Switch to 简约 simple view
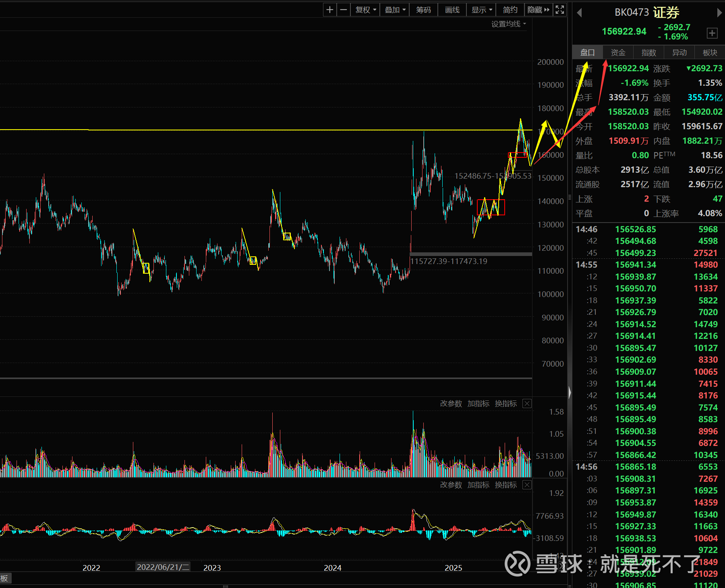Screen dimensions: 725x588 coord(510,10)
